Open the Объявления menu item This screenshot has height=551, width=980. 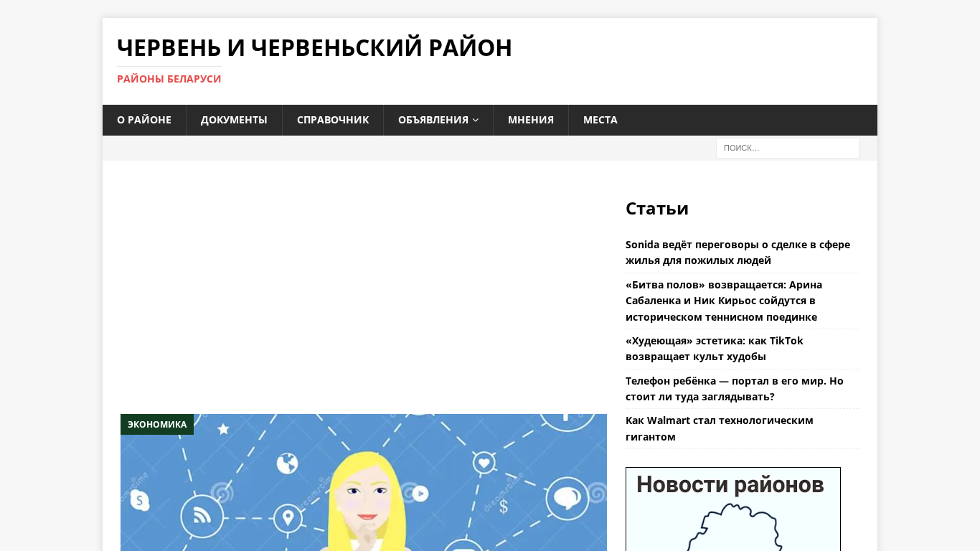tap(438, 120)
